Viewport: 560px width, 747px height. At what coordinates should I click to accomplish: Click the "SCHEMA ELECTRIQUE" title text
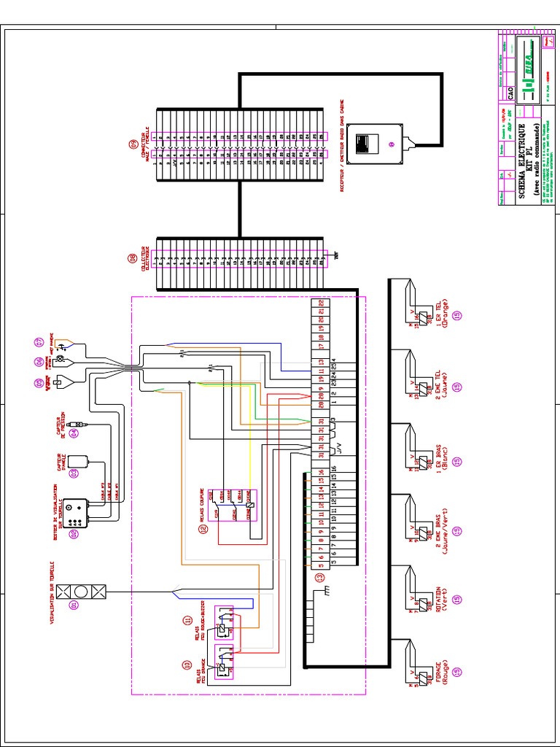pyautogui.click(x=522, y=162)
